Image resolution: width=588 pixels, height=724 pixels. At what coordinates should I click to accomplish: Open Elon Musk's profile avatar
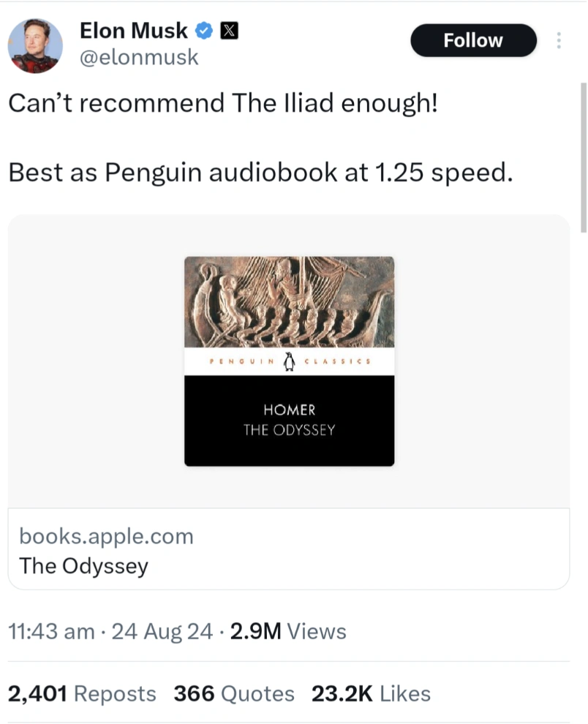34,45
